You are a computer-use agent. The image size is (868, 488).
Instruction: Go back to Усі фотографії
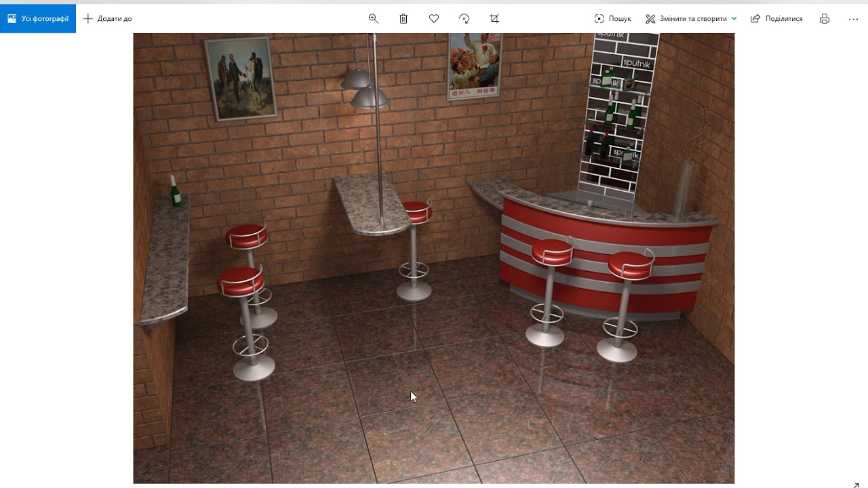38,19
